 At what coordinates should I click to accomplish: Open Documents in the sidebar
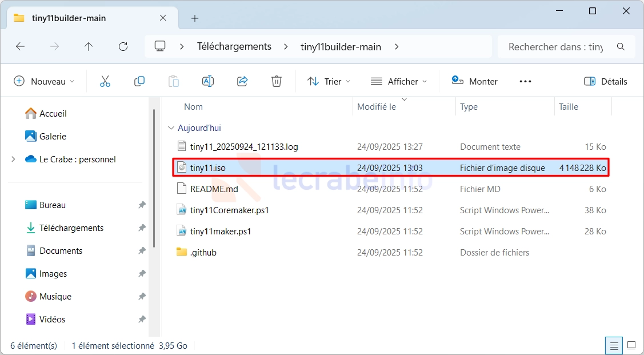click(x=54, y=250)
